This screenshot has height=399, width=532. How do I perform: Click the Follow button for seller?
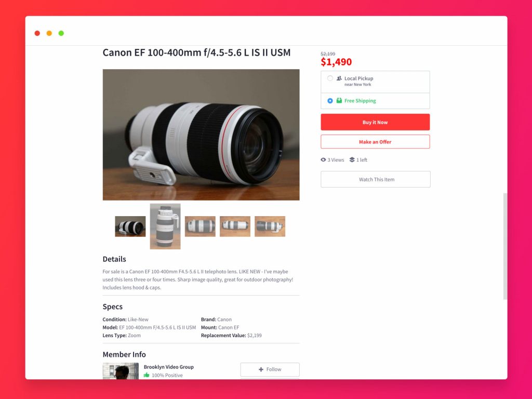(x=270, y=369)
